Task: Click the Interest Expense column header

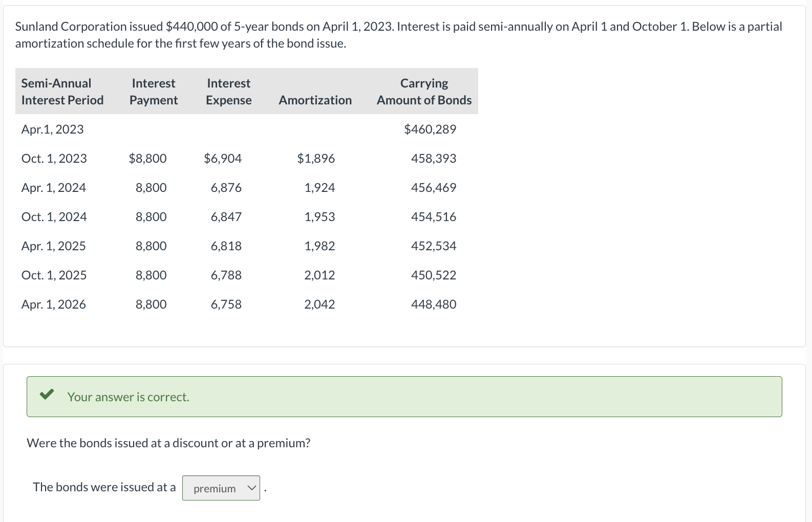Action: pyautogui.click(x=229, y=92)
